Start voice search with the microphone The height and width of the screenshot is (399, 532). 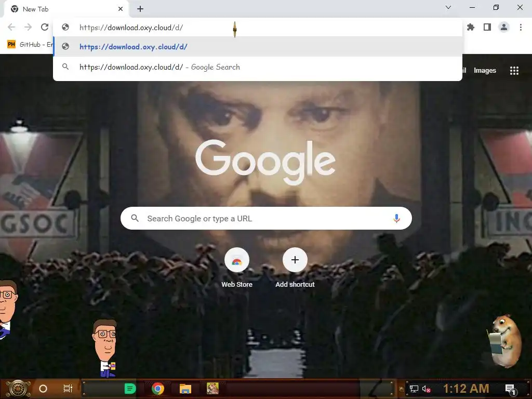[x=396, y=219]
